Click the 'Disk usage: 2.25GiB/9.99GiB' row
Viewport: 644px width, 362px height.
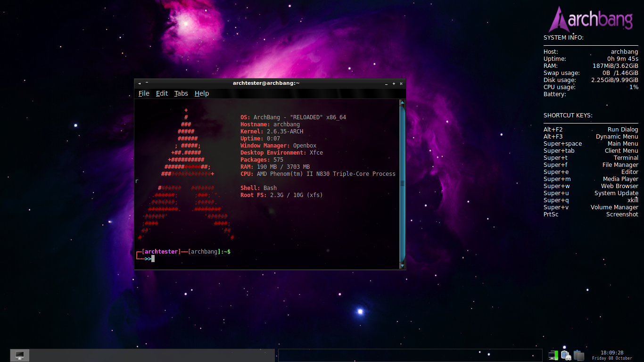coord(591,80)
